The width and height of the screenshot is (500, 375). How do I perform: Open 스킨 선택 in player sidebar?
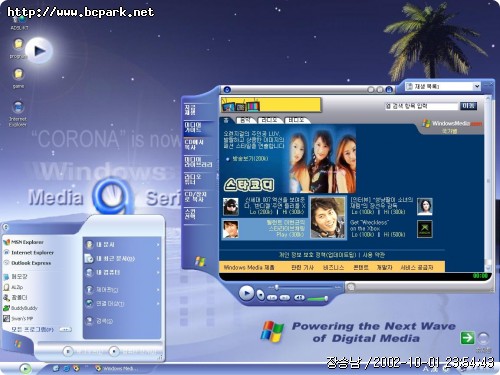coord(191,214)
